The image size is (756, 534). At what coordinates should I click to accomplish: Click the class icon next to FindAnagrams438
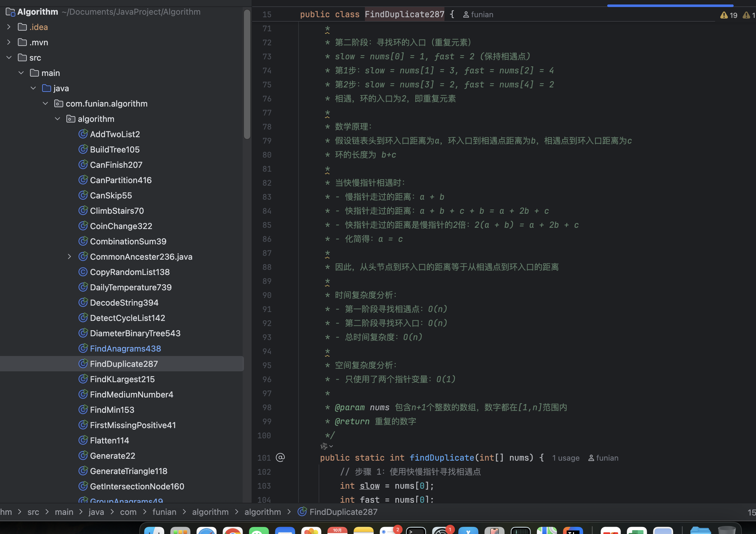pyautogui.click(x=83, y=348)
